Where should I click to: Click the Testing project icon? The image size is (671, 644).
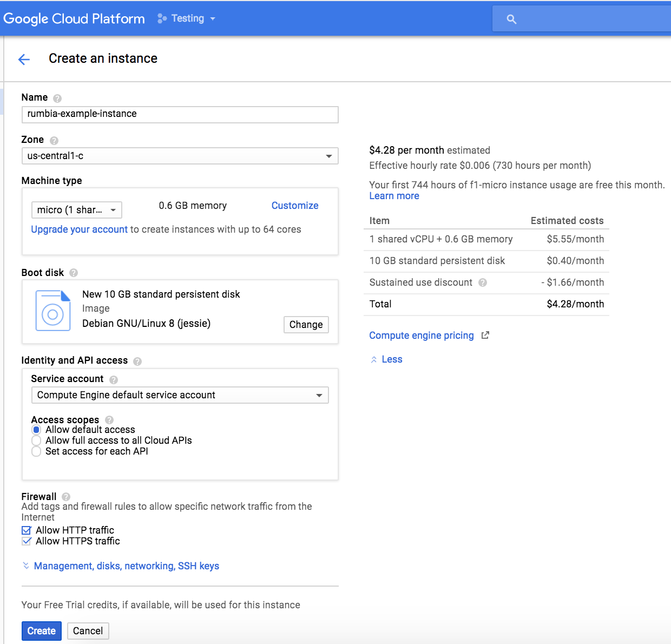(x=162, y=18)
